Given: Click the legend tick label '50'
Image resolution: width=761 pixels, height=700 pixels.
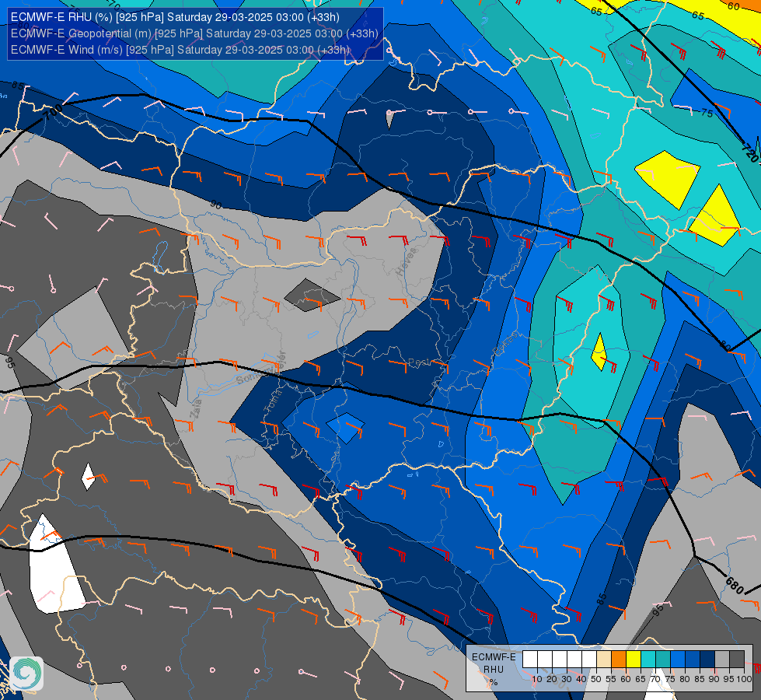Looking at the screenshot, I should pyautogui.click(x=596, y=679).
